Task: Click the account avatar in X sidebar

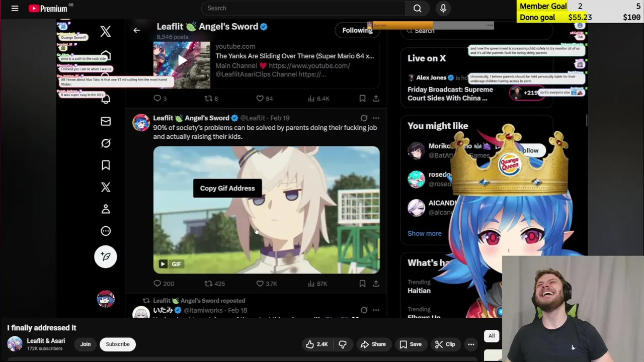Action: click(x=106, y=299)
